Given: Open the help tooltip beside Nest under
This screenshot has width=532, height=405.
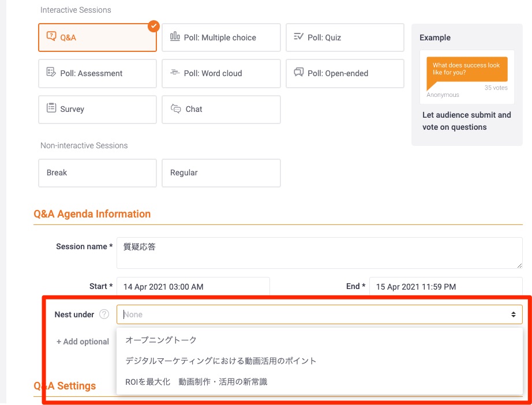Looking at the screenshot, I should pos(104,314).
